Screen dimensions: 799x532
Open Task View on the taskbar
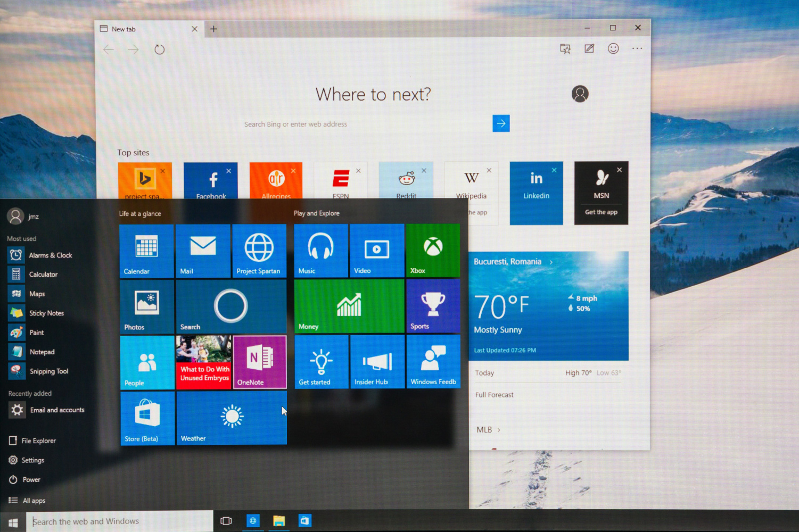click(x=226, y=521)
